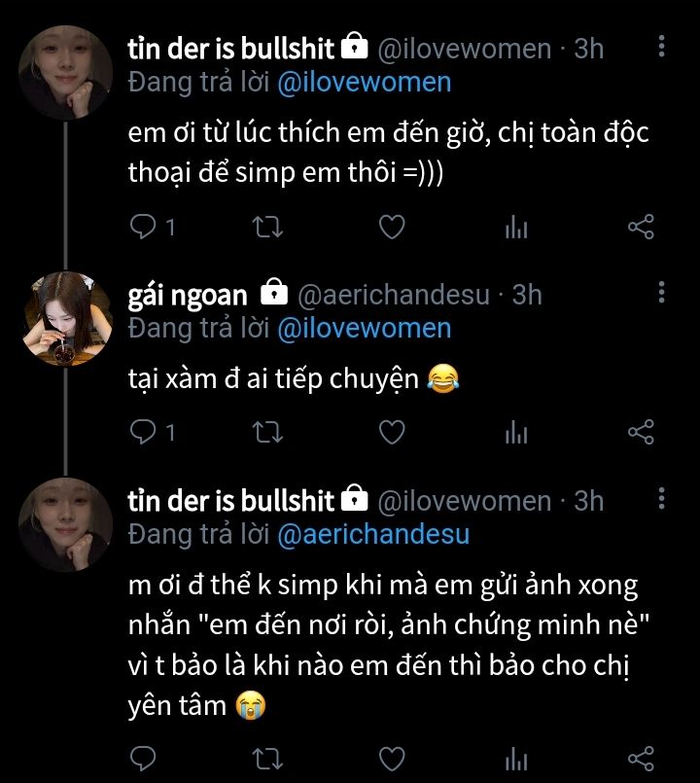The height and width of the screenshot is (783, 700).
Task: Open more options on gái ngoan's tweet
Action: (662, 292)
